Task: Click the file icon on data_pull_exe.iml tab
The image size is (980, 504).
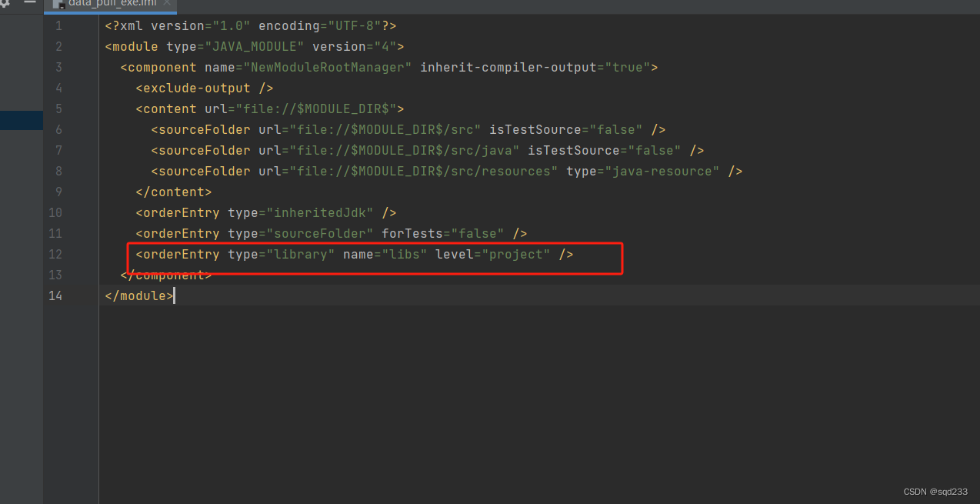Action: click(x=58, y=3)
